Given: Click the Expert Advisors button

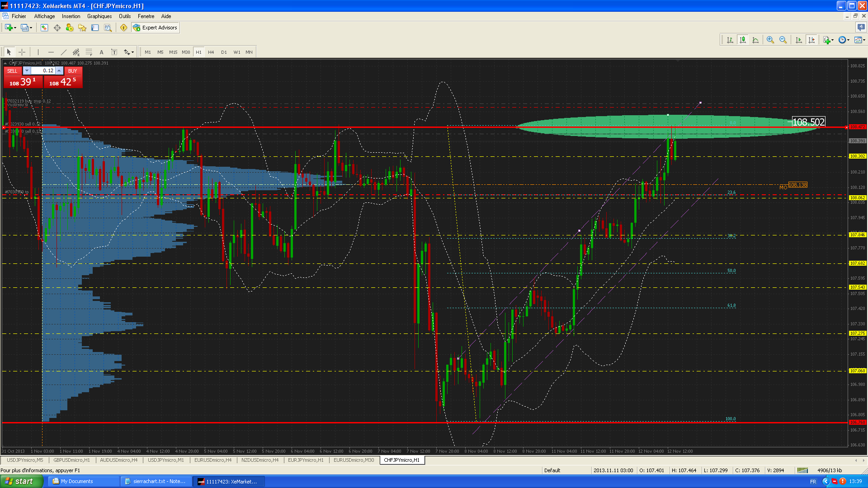Looking at the screenshot, I should [x=156, y=28].
